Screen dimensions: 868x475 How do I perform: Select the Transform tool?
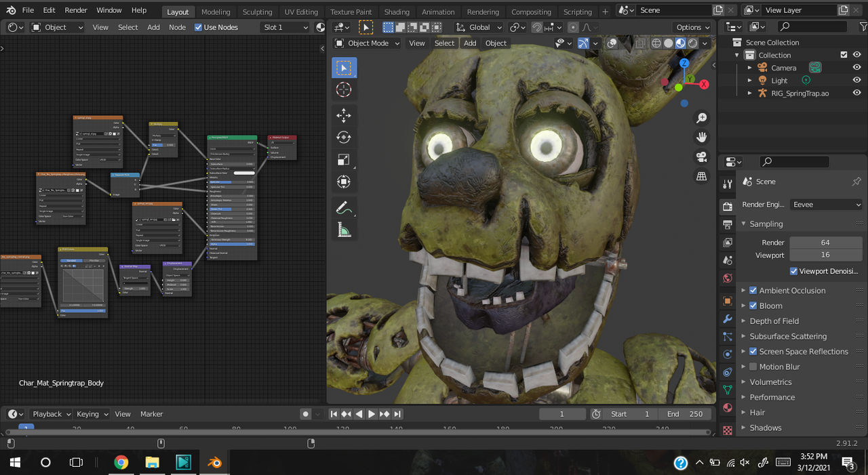tap(344, 182)
